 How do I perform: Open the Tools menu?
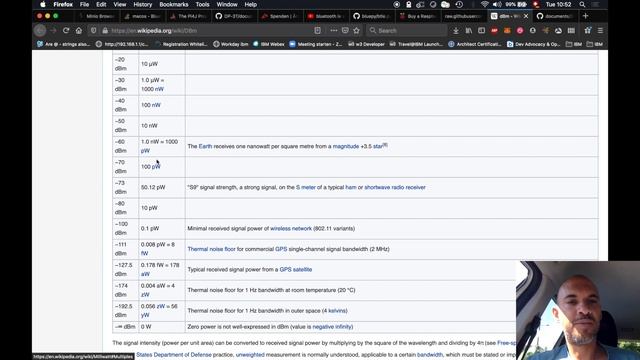tap(202, 4)
